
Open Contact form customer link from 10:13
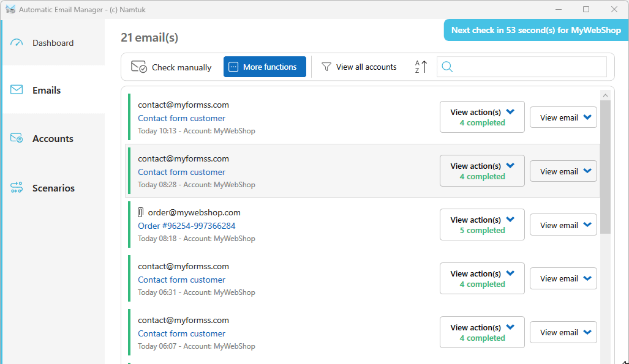pos(181,118)
